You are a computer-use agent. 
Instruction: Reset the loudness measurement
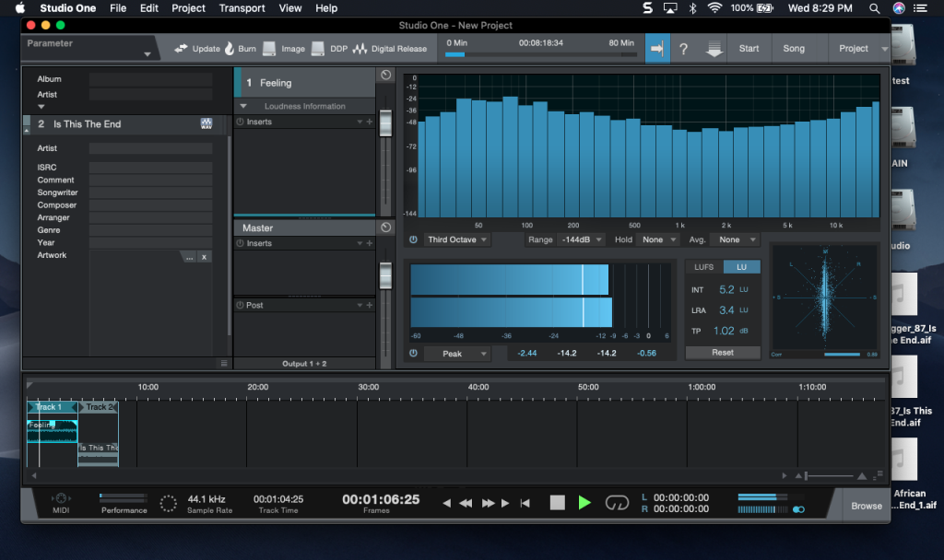[723, 353]
